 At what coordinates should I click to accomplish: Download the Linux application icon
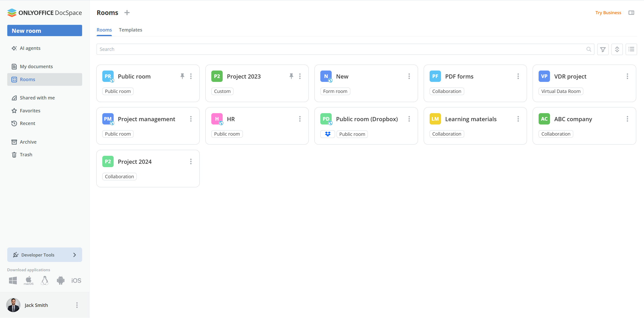45,280
